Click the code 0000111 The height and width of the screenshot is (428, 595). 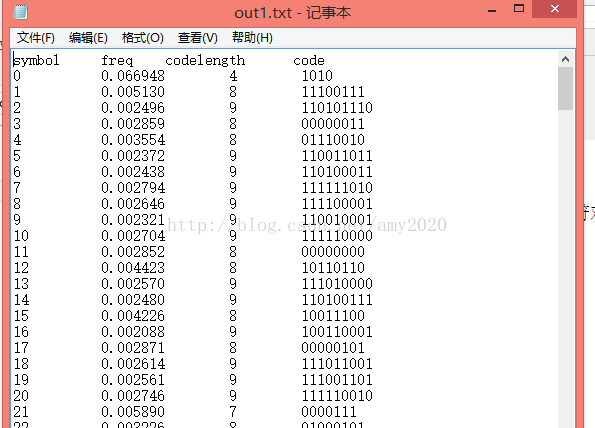point(329,412)
